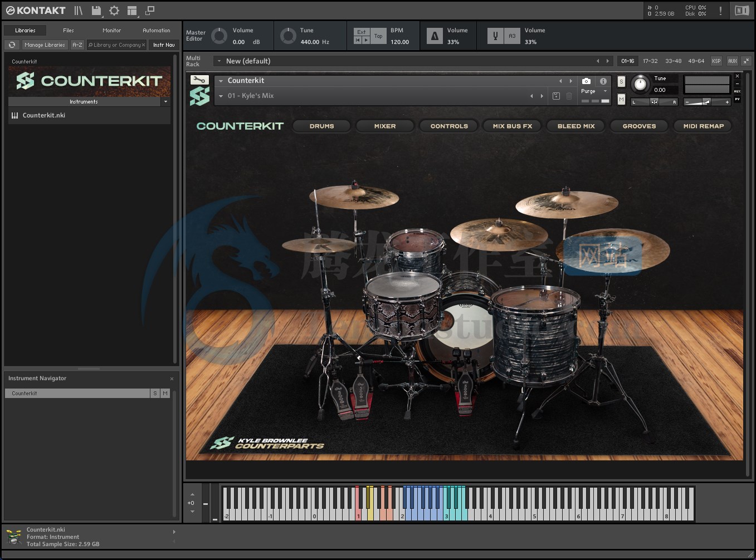Expand the Instruments dropdown in Counterkit library

tap(165, 102)
